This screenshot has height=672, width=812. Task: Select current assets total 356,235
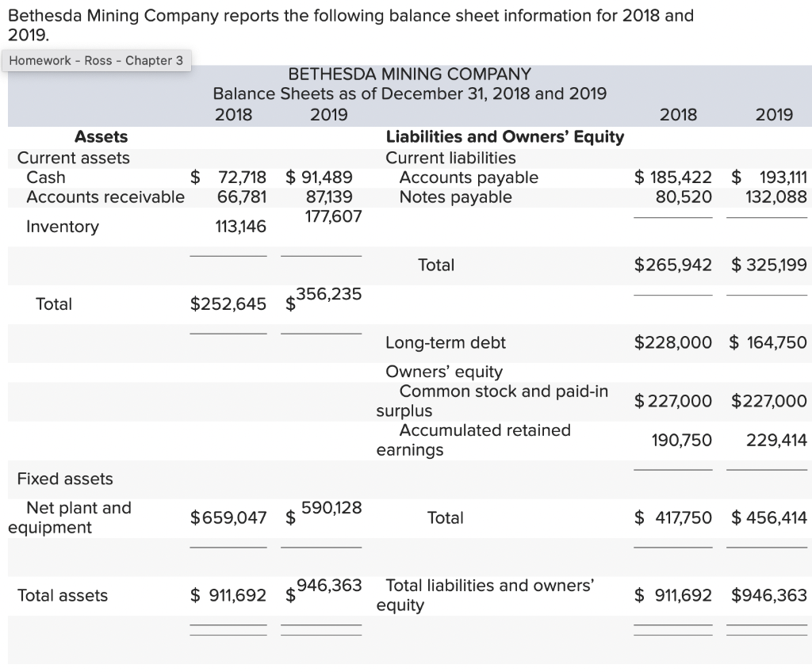328,294
